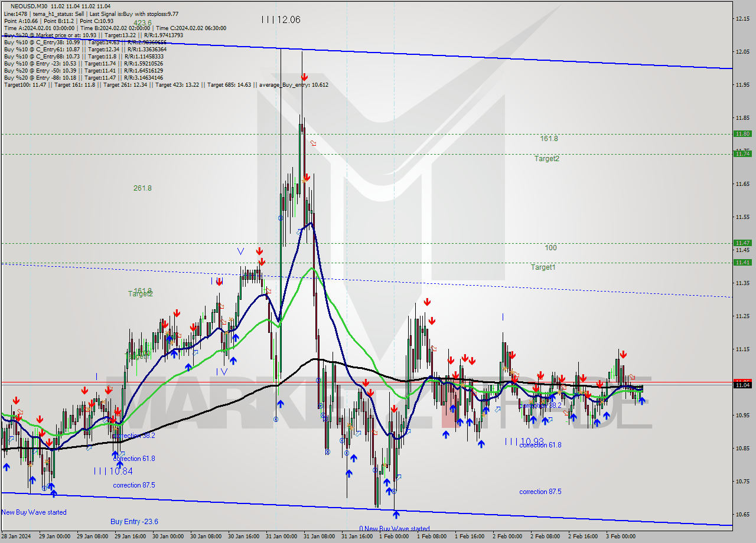
Task: Select the Buy %10 C_Entry61 line
Action: [x=85, y=49]
